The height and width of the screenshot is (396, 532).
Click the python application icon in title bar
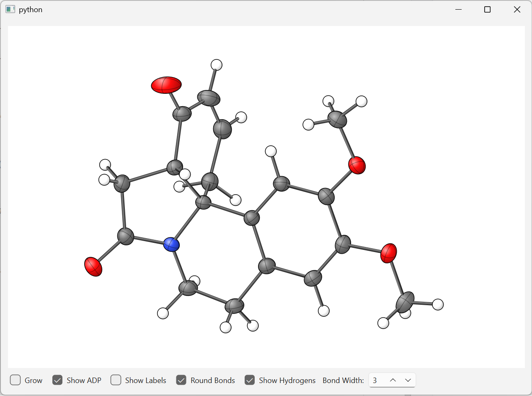coord(10,9)
